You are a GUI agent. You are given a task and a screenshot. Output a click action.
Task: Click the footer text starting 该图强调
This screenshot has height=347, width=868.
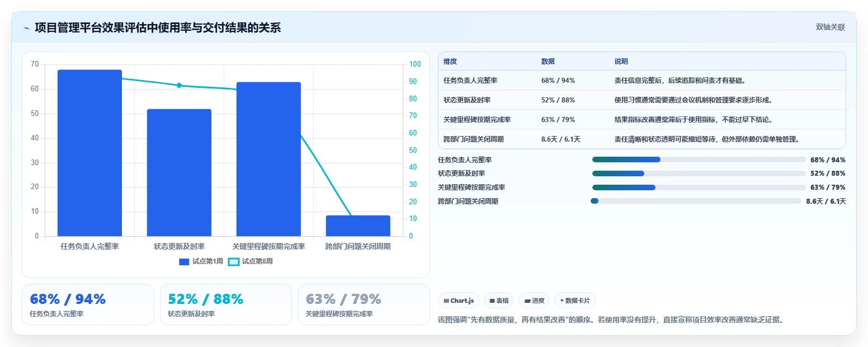click(x=611, y=320)
